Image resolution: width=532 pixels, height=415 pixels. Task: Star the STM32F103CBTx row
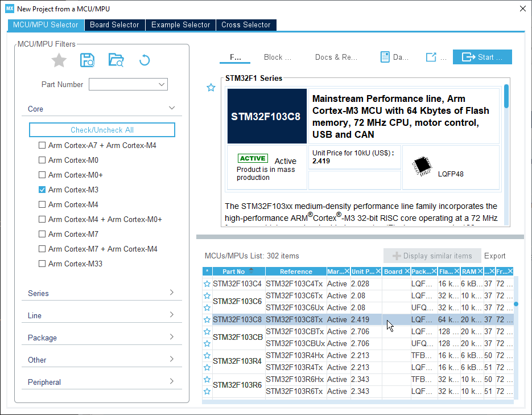pyautogui.click(x=207, y=331)
